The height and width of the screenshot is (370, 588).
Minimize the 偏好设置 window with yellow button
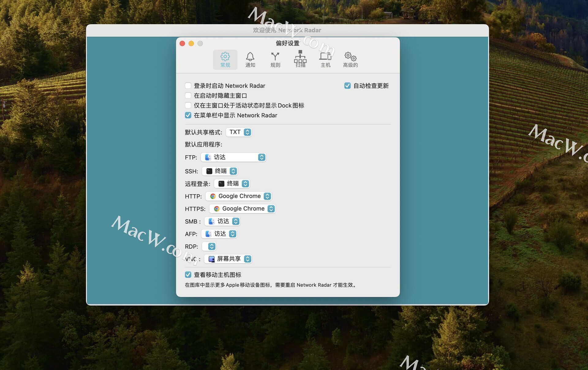(191, 43)
